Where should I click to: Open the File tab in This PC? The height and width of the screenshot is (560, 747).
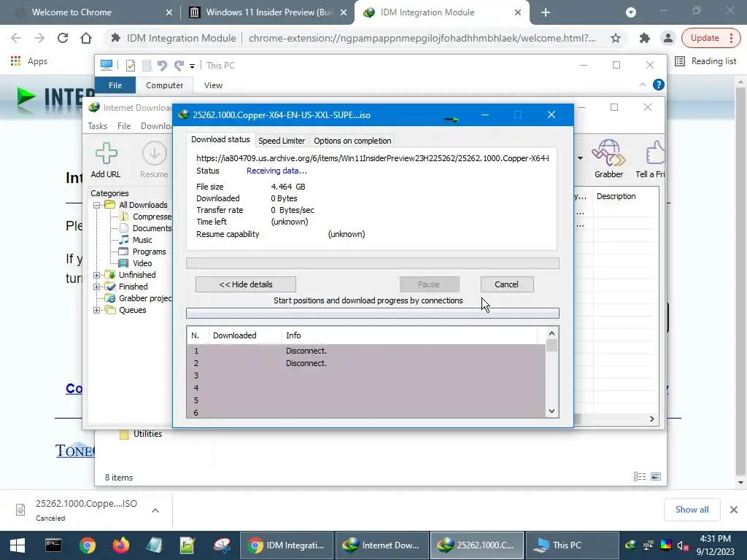click(115, 85)
